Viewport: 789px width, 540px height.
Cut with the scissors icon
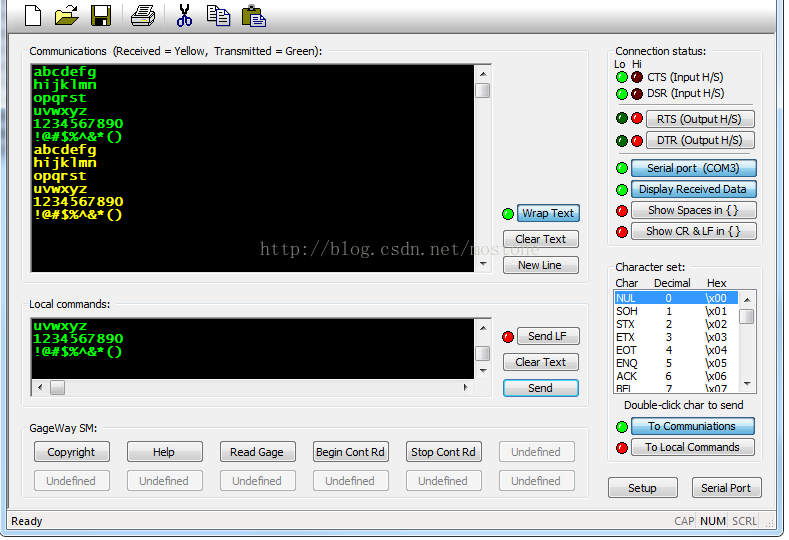point(184,15)
